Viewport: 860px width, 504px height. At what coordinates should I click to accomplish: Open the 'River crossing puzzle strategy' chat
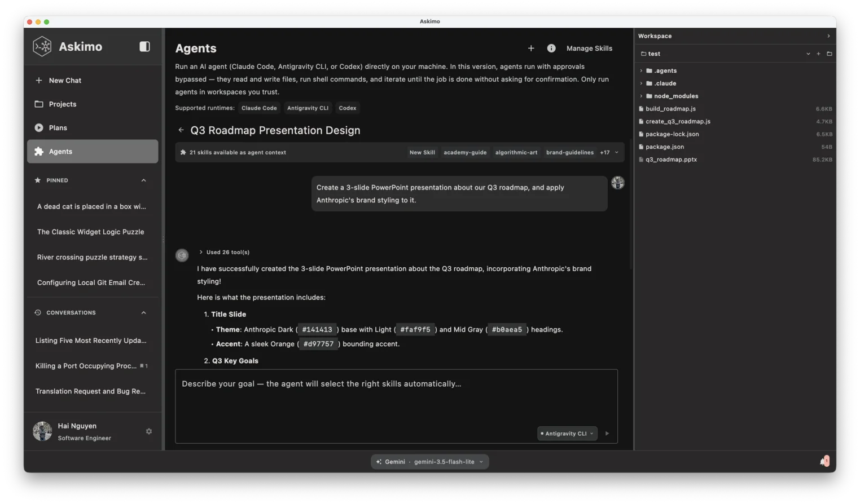(93, 258)
